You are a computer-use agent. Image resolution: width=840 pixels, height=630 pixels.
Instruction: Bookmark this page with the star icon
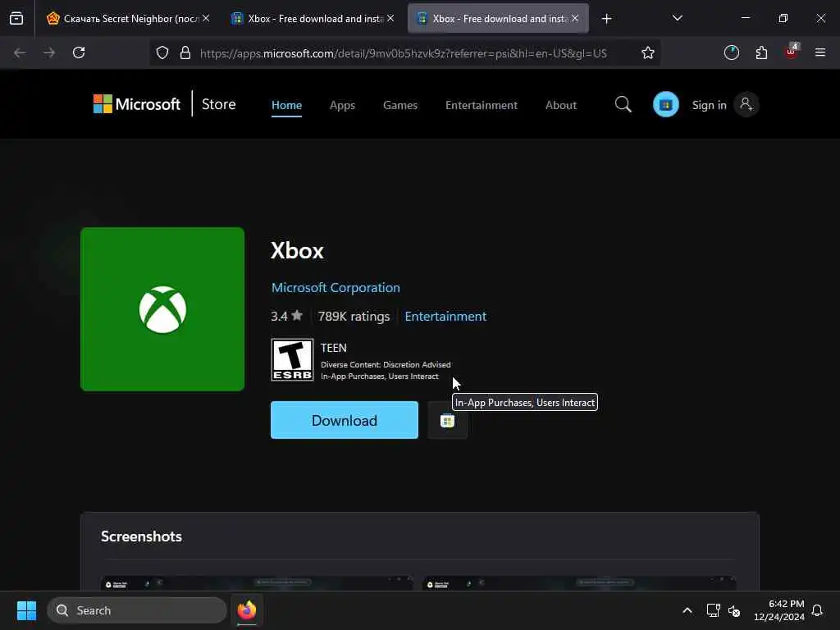[x=648, y=52]
